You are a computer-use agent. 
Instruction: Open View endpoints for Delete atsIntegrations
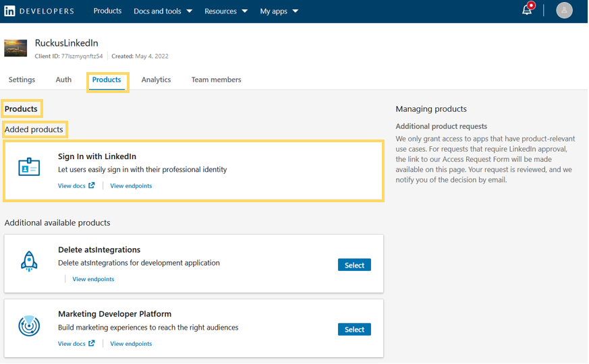coord(93,279)
